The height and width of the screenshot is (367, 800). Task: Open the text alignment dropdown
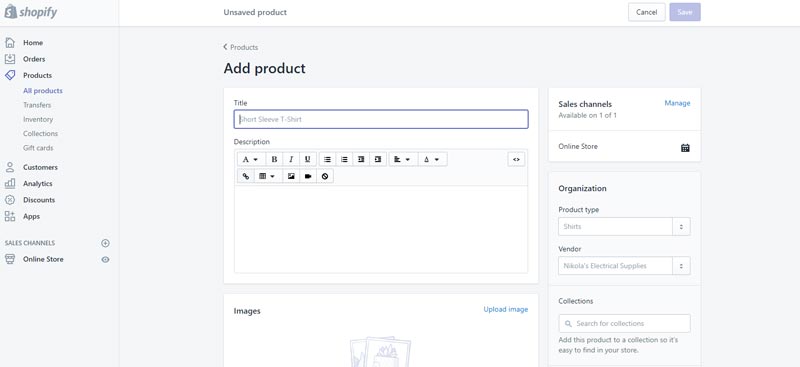click(x=403, y=159)
